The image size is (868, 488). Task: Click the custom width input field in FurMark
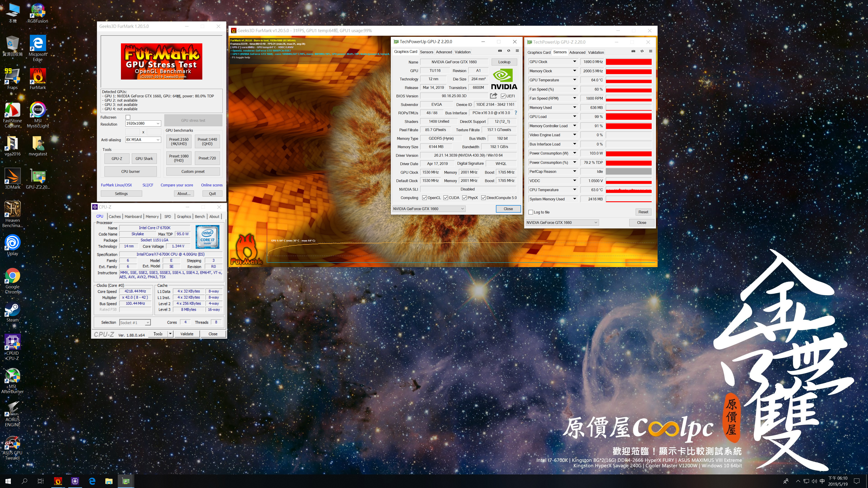[132, 132]
